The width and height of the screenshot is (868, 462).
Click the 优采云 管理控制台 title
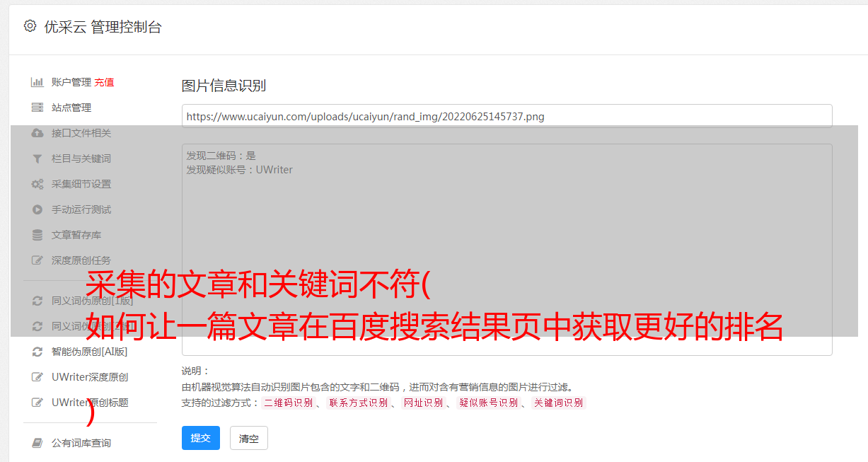point(103,27)
